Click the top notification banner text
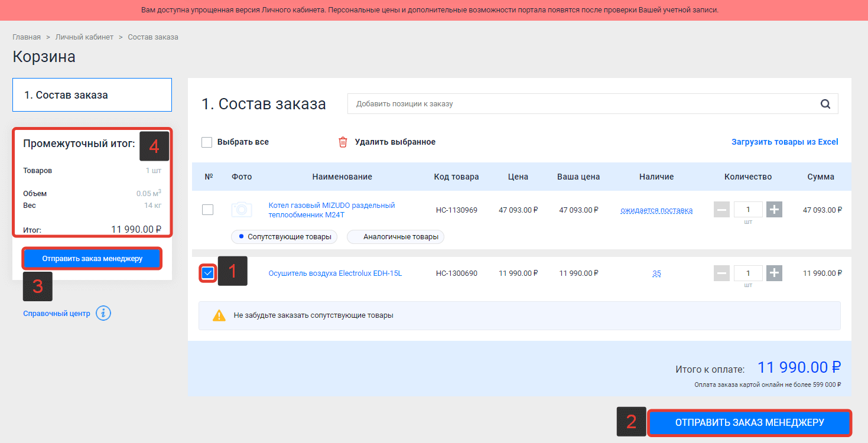Image resolution: width=868 pixels, height=443 pixels. click(x=430, y=11)
